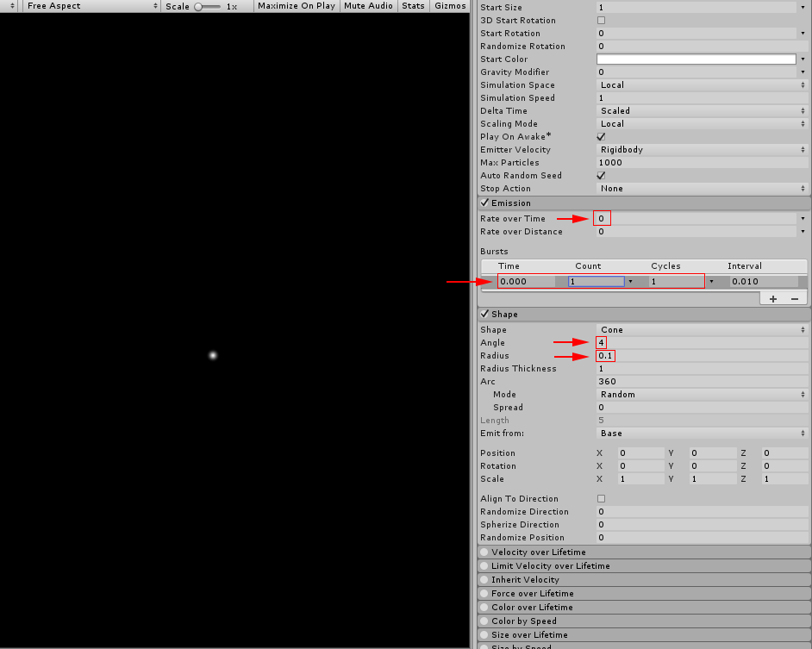812x649 pixels.
Task: Show the Stats overlay
Action: coord(413,6)
